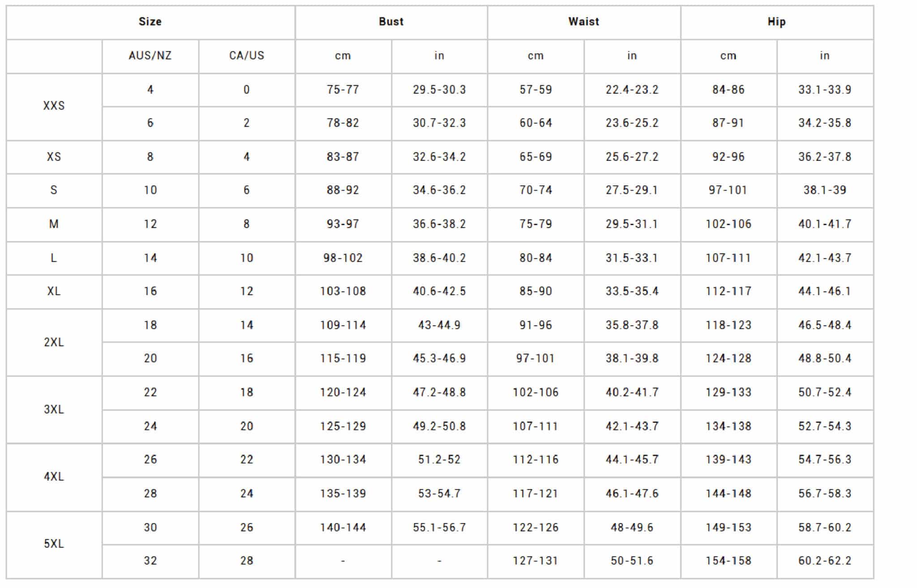Screen dimensions: 917x588
Task: Click the 60.2-62.2 hip inches cell
Action: tap(825, 561)
